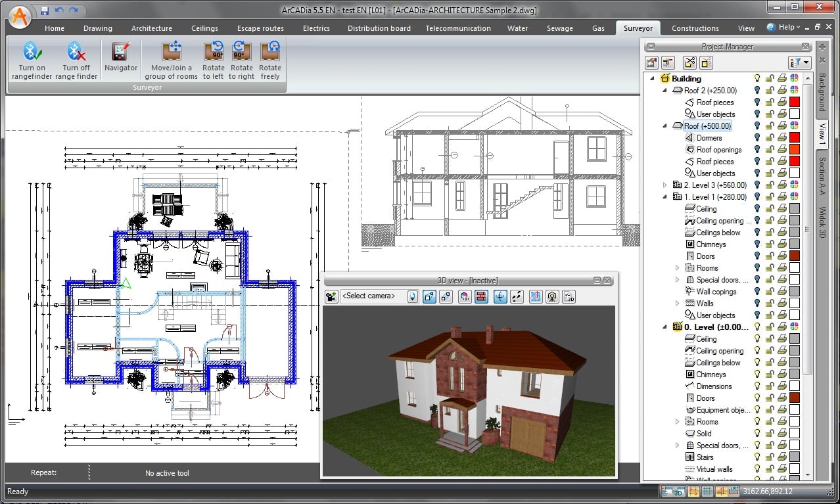Viewport: 840px width, 504px height.
Task: Toggle visibility bulb for Chimneys under Level 1
Action: point(757,244)
